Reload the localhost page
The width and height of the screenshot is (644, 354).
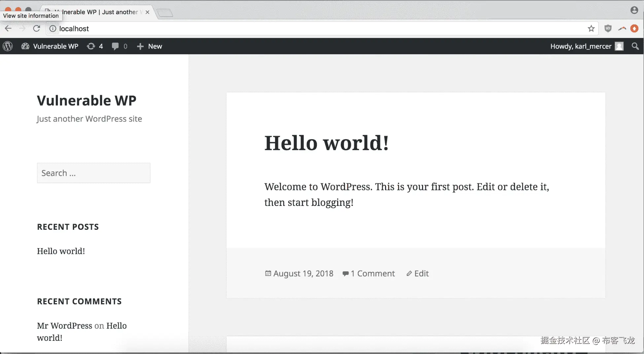point(37,28)
